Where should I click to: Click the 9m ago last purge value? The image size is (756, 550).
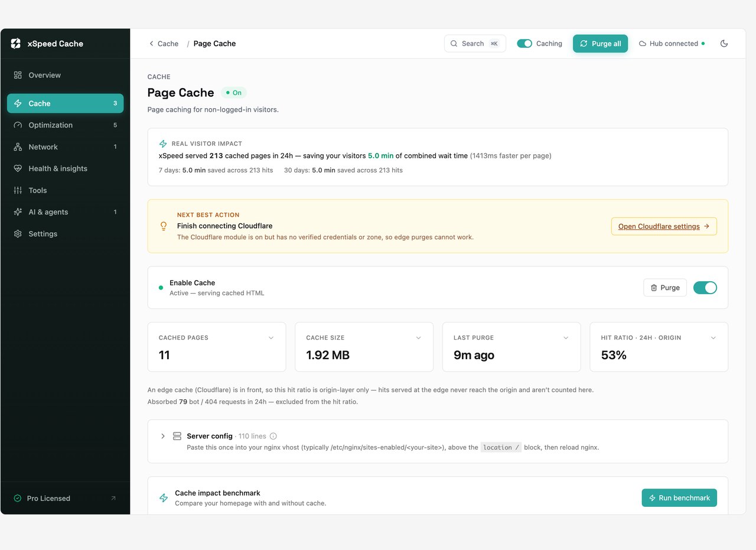474,355
